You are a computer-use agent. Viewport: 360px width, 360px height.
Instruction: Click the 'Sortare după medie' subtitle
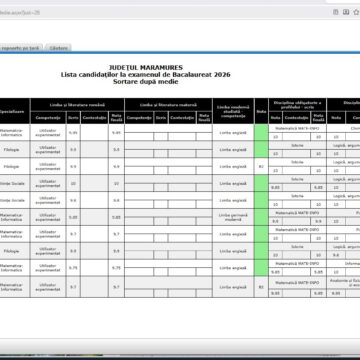click(x=146, y=82)
